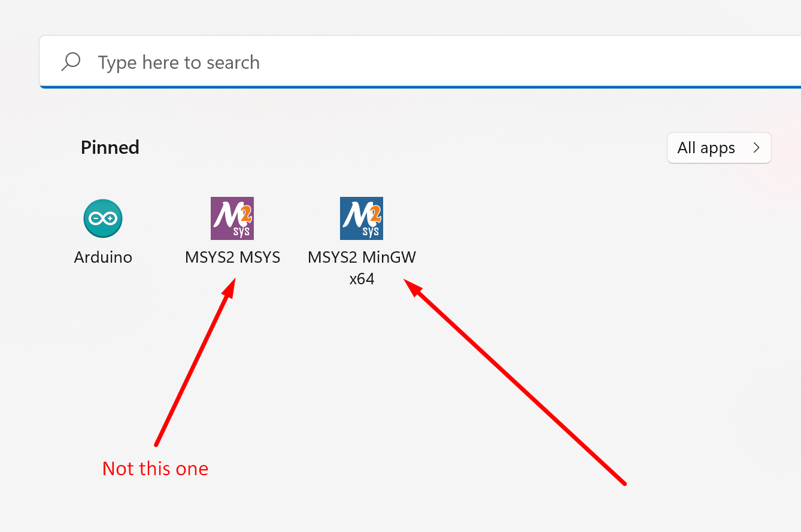Click the x64 line under MSYS2 MinGW
801x532 pixels.
pos(362,279)
